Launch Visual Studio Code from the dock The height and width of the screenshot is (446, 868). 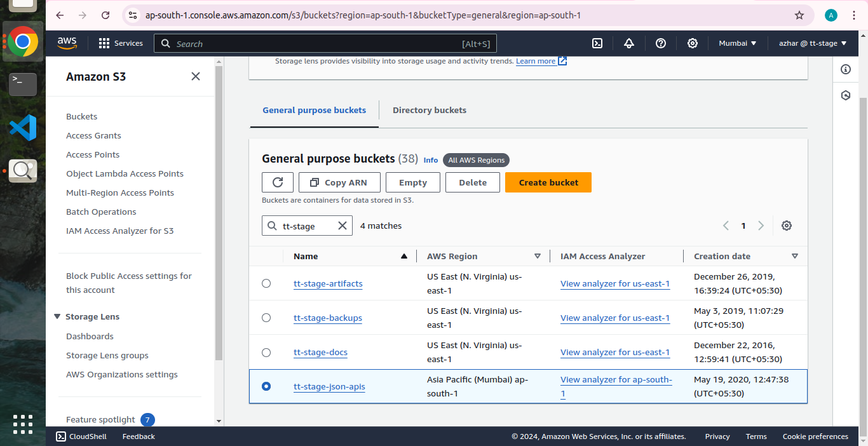coord(23,128)
